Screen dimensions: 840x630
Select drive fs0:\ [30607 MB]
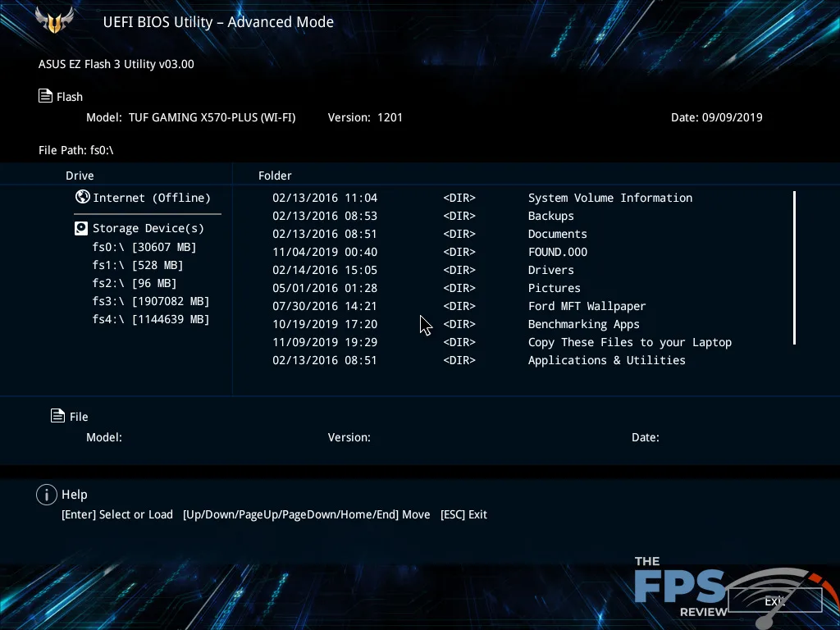click(x=144, y=247)
